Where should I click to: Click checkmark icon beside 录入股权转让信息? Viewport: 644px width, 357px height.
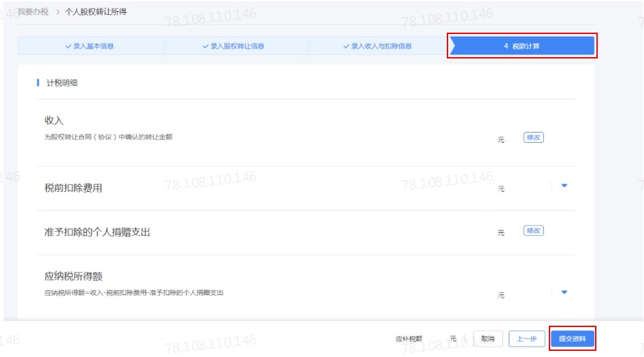(x=205, y=46)
